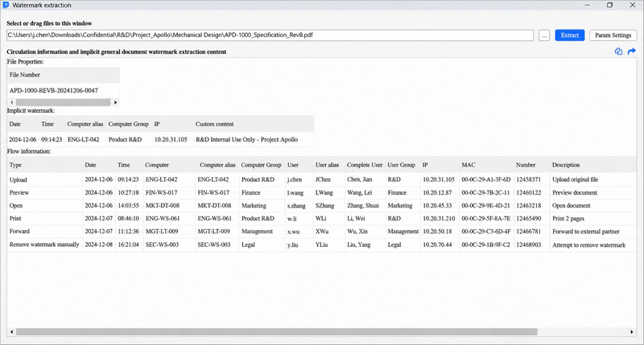Click the File Properties horizontal scrollbar thumb
The image size is (644, 345).
(63, 103)
